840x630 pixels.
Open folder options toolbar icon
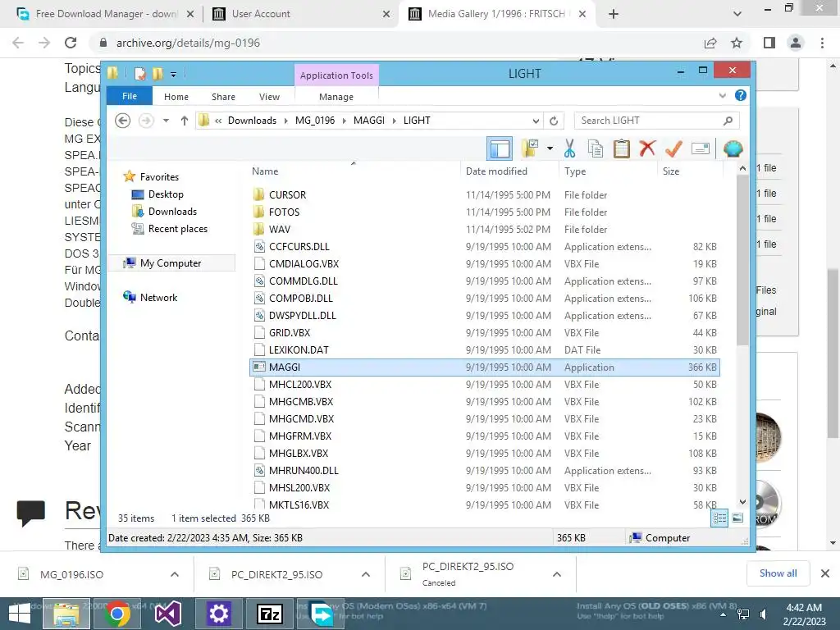(x=531, y=148)
